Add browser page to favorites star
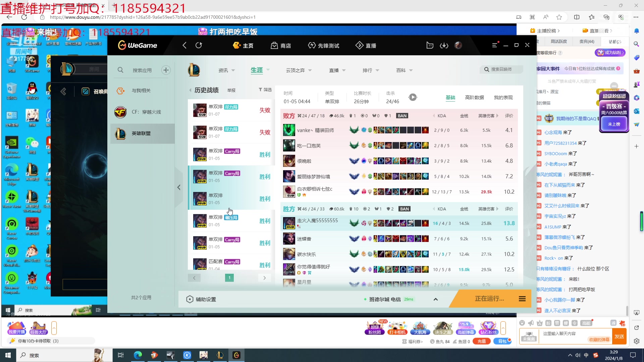644x362 pixels. pos(559,17)
